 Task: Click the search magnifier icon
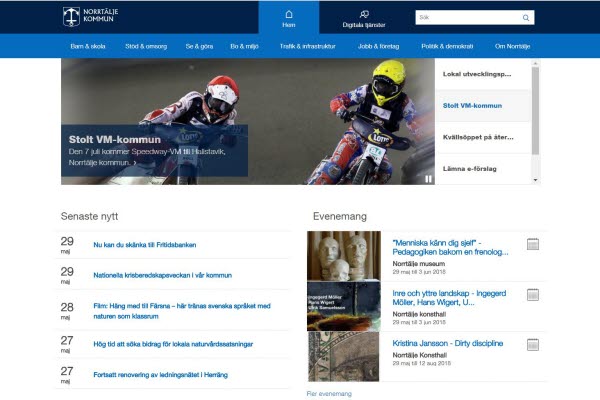click(x=526, y=18)
